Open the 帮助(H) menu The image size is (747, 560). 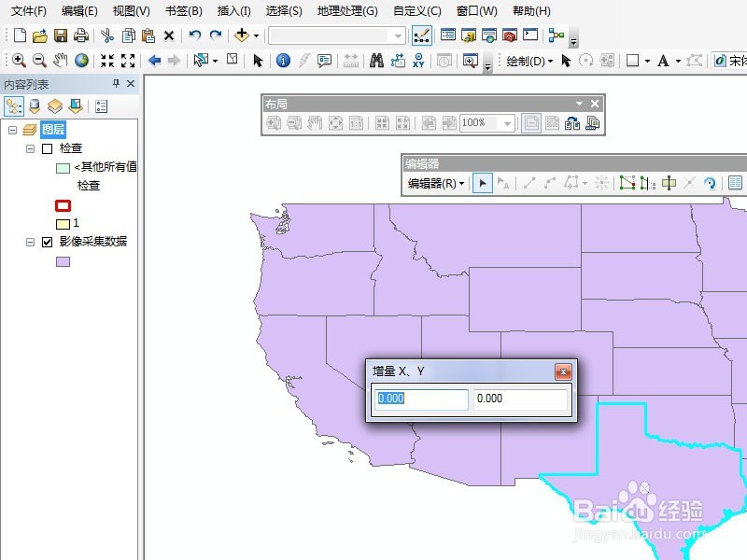click(x=531, y=11)
